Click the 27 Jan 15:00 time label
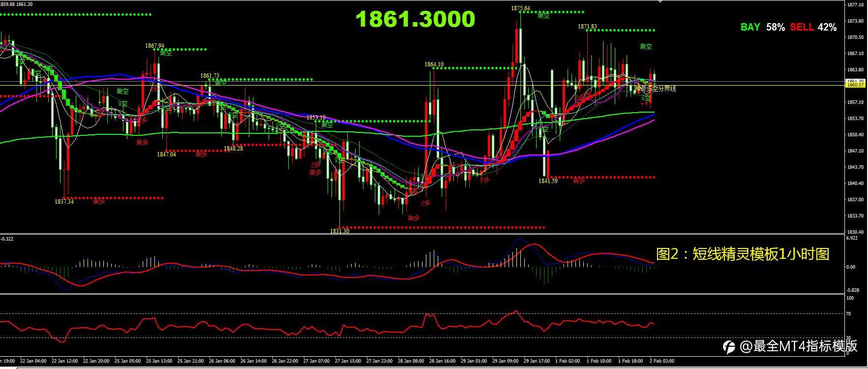 (x=348, y=361)
